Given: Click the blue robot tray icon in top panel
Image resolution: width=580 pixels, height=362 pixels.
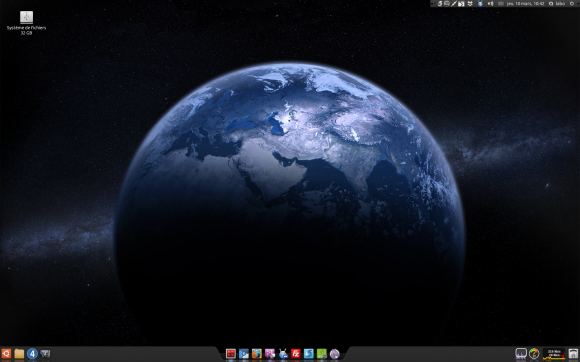Looking at the screenshot, I should (480, 4).
